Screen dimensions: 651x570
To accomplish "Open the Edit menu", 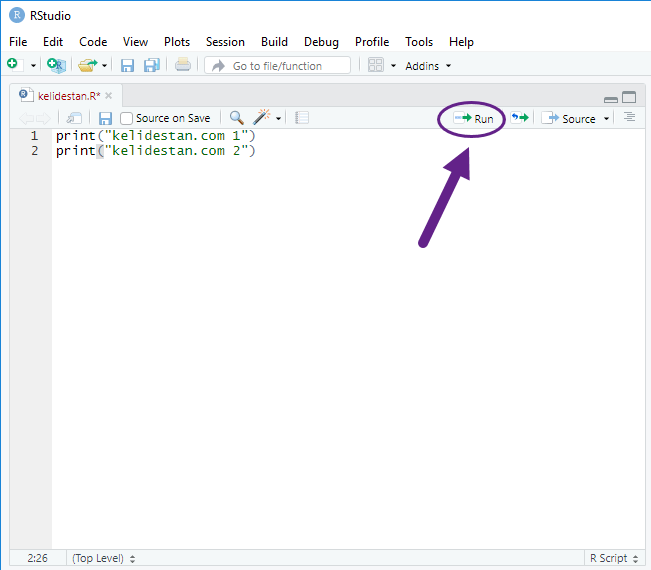I will [x=53, y=42].
